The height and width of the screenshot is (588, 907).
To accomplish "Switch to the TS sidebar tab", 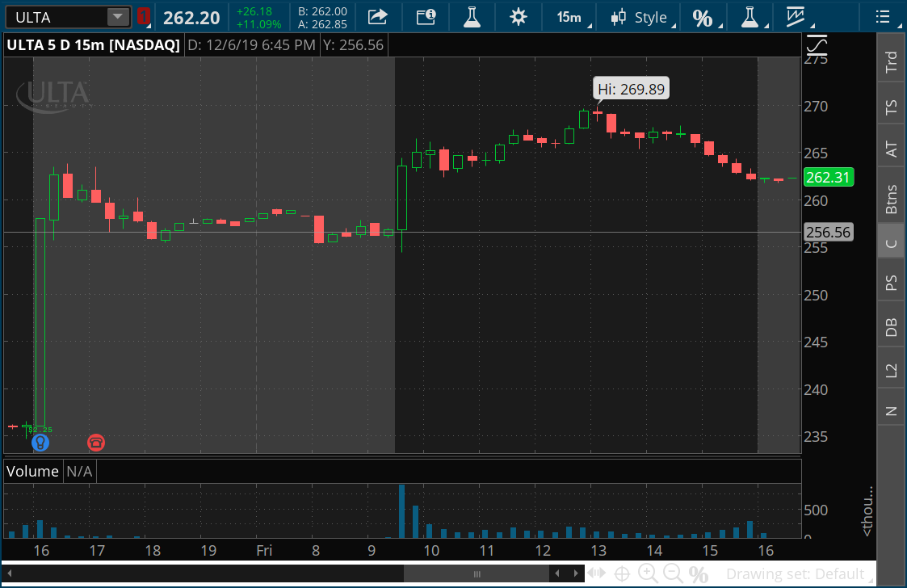I will point(891,107).
